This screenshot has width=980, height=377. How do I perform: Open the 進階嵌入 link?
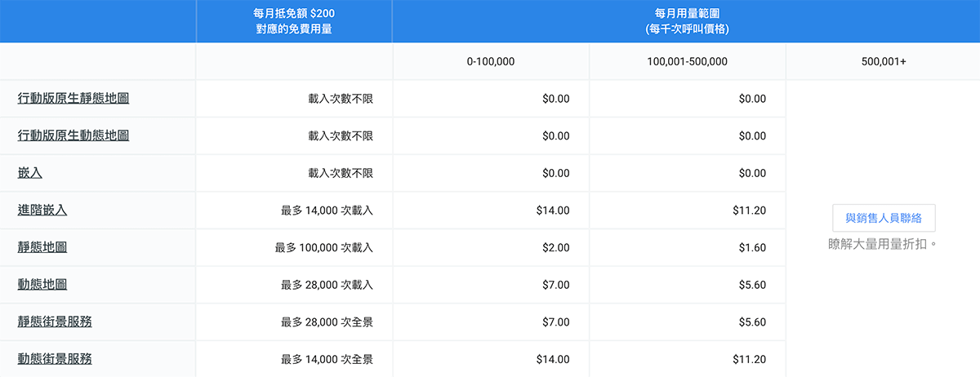coord(42,210)
